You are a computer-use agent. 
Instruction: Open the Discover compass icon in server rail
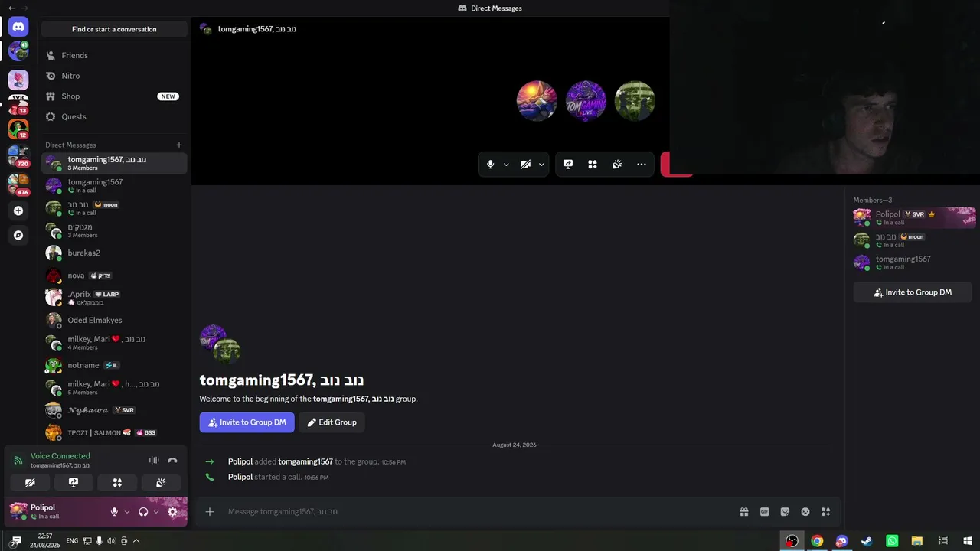point(18,235)
